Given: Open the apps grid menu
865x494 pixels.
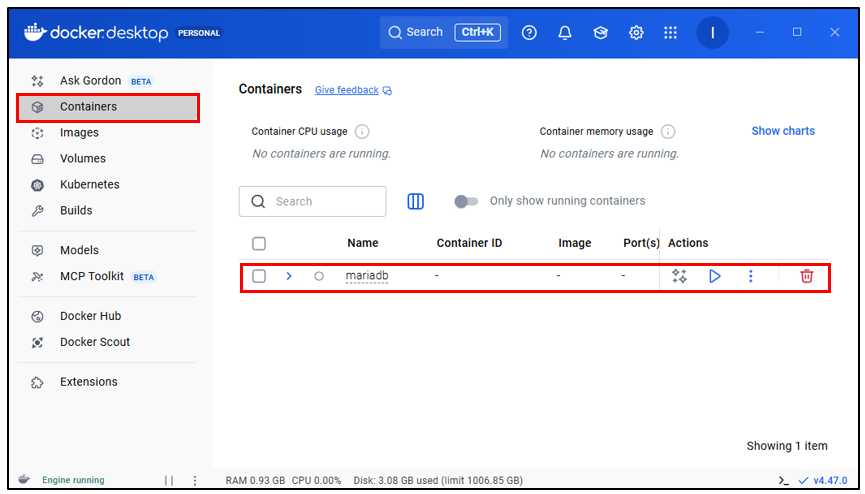Looking at the screenshot, I should pyautogui.click(x=670, y=32).
